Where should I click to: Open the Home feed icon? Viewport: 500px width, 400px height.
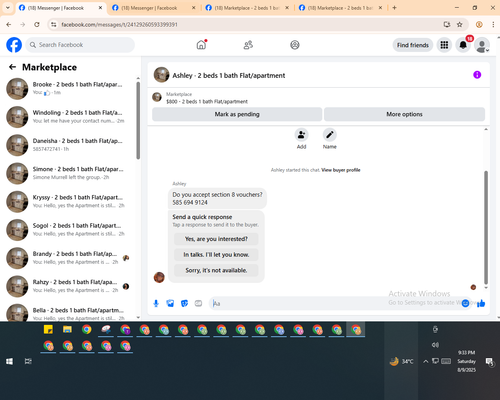[201, 45]
